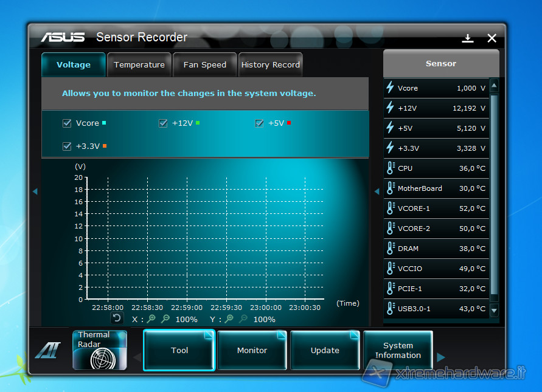Open the Monitor menu button

click(x=252, y=351)
